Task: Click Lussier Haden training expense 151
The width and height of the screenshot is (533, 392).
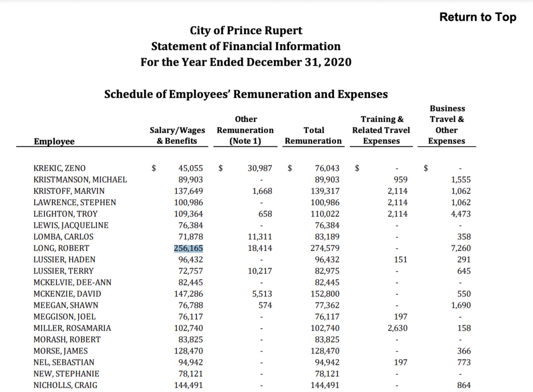Action: coord(401,260)
